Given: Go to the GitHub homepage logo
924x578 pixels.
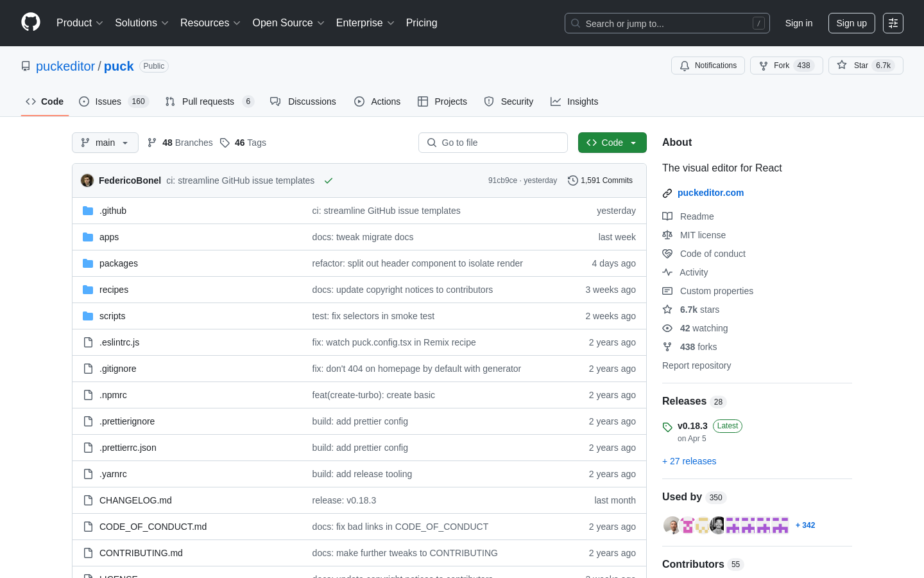Looking at the screenshot, I should 31,22.
